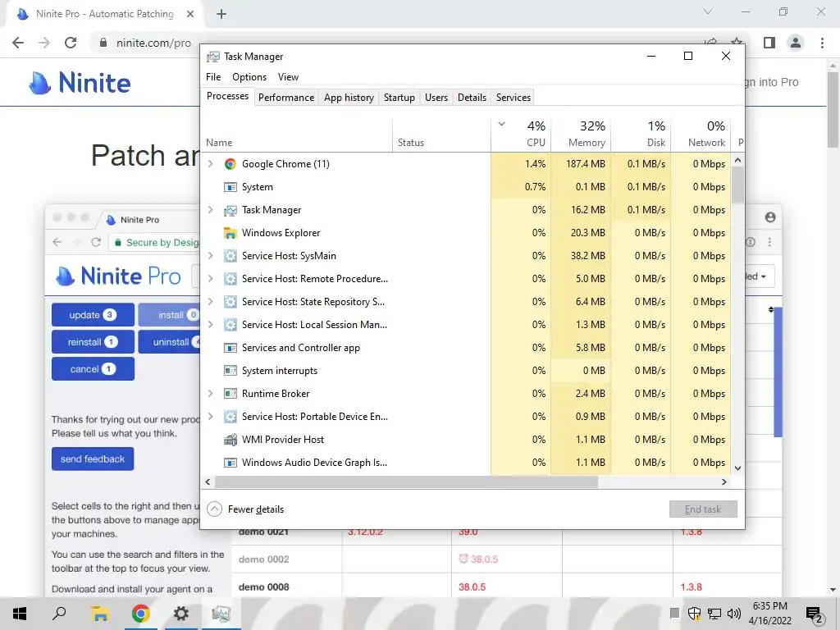Expand the Runtime Broker row
Viewport: 840px width, 630px height.
click(x=211, y=394)
